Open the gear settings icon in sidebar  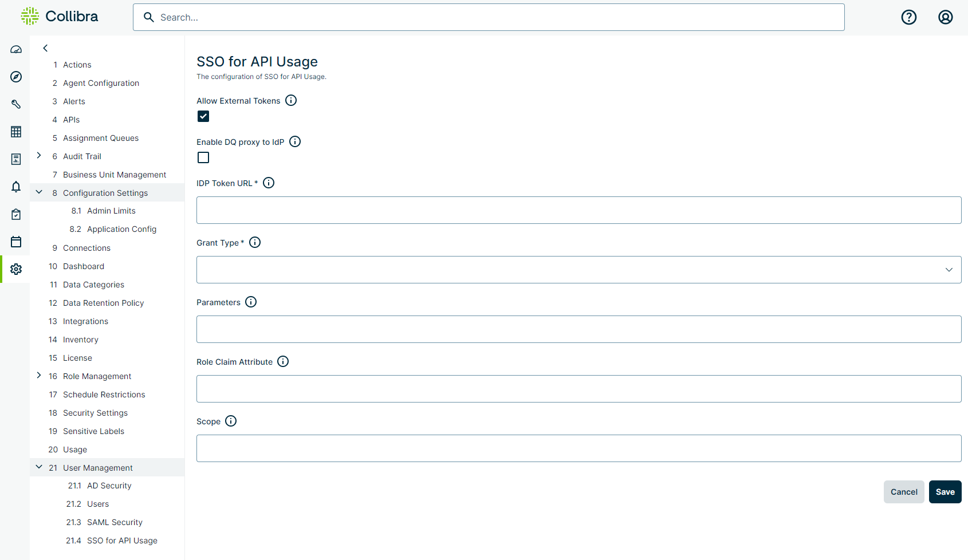[16, 269]
